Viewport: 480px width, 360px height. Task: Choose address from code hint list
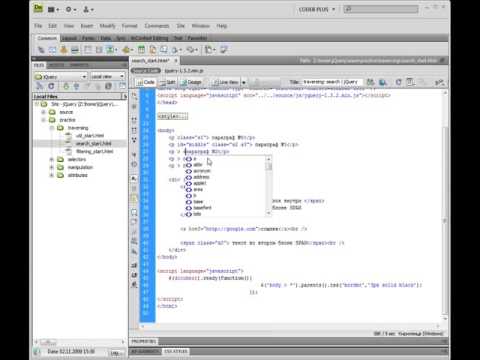coord(201,177)
